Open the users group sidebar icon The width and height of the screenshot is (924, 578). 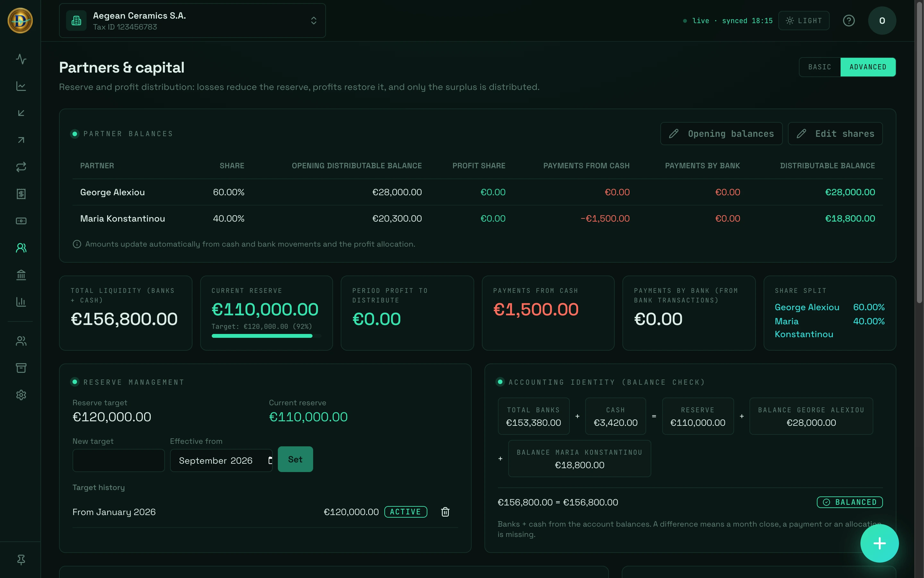[21, 341]
